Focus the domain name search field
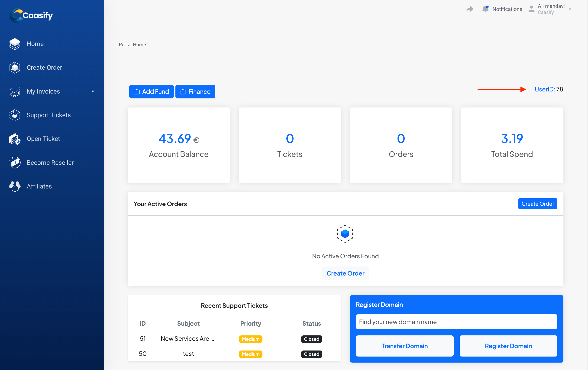 click(x=456, y=322)
